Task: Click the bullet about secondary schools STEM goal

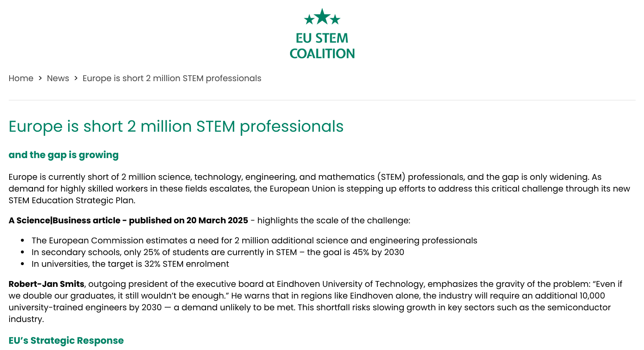Action: pyautogui.click(x=218, y=252)
